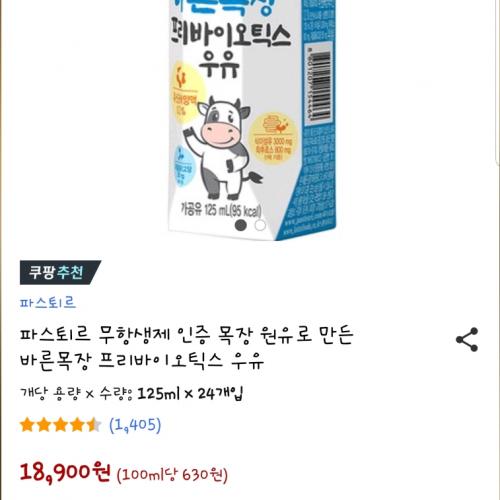The width and height of the screenshot is (500, 500).
Task: Tap the yellow badge left of cow's head
Action: [x=186, y=93]
